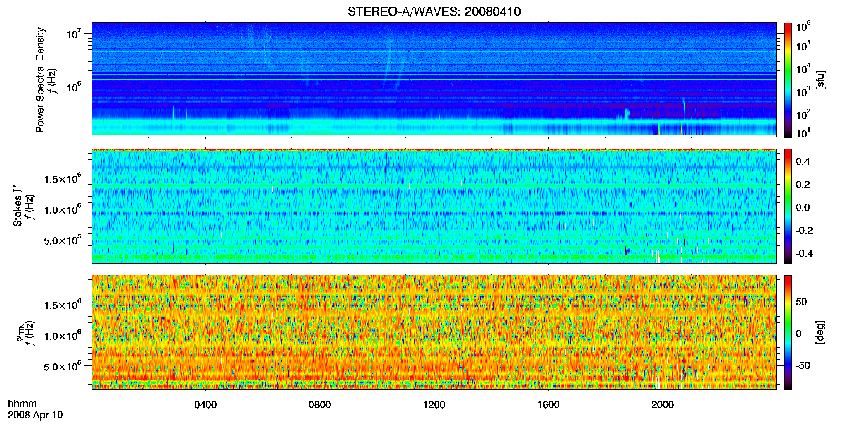Click the Power Spectral Density axis label
The height and width of the screenshot is (447, 868).
pos(40,80)
